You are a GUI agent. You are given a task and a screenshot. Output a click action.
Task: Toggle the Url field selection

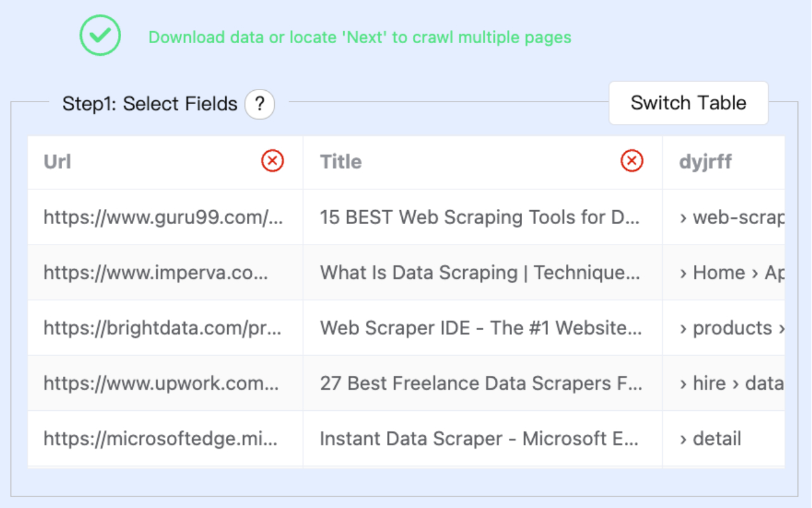coord(57,162)
